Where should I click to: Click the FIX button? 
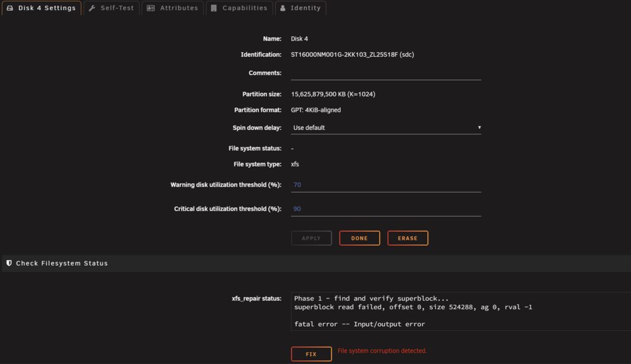pos(312,354)
